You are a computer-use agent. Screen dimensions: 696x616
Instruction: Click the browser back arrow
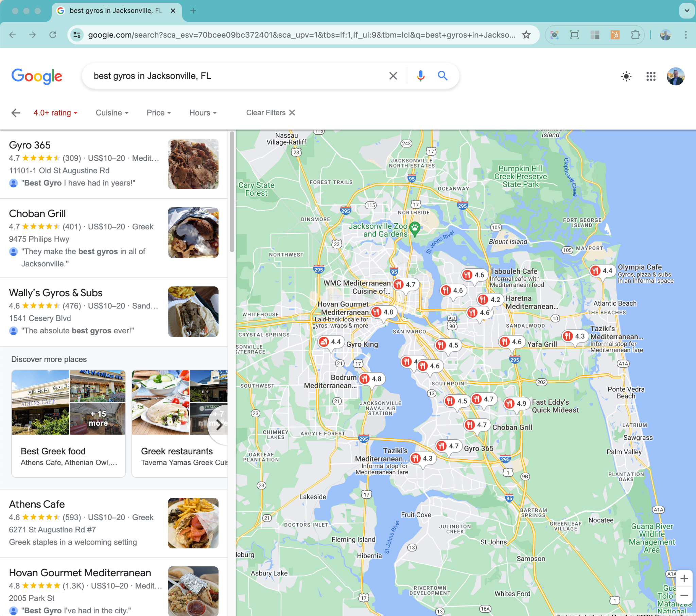coord(13,35)
